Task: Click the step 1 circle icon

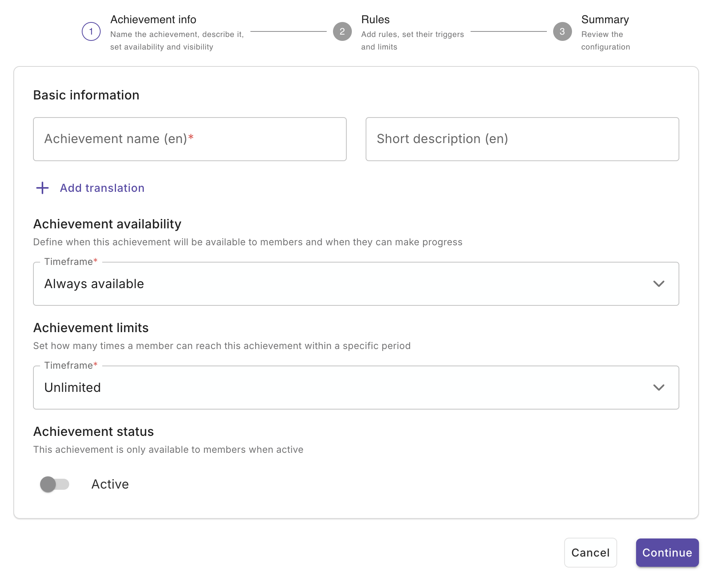Action: click(91, 31)
